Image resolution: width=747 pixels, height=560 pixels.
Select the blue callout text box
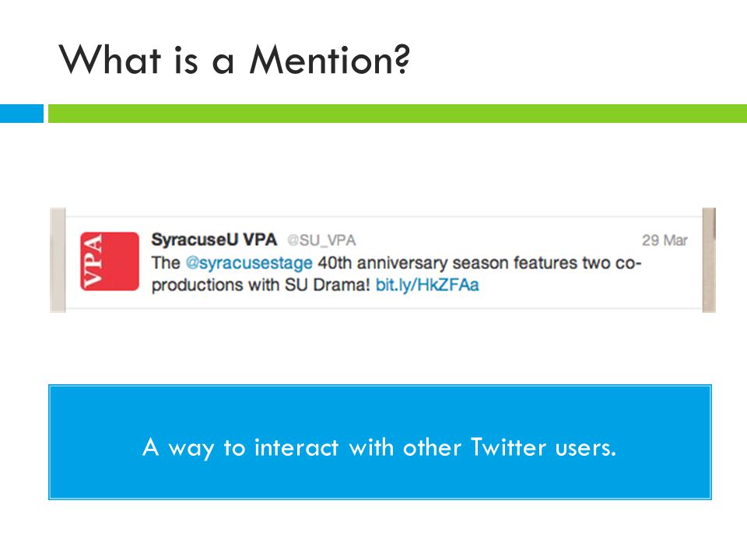pos(380,442)
